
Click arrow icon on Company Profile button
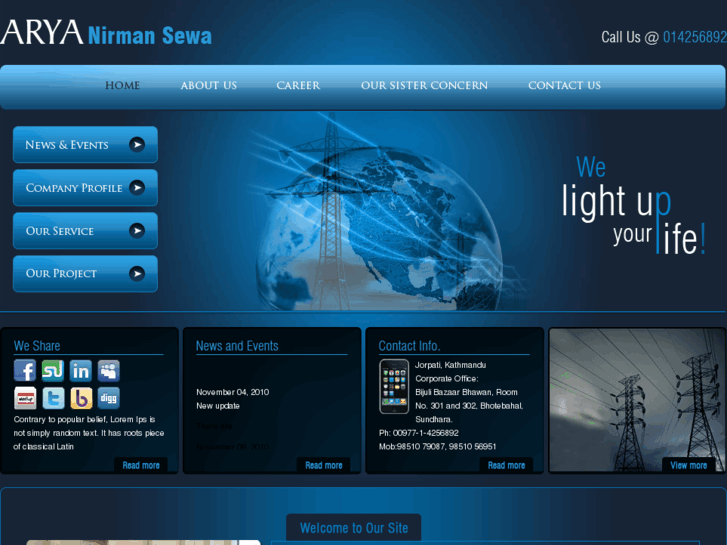[x=137, y=187]
